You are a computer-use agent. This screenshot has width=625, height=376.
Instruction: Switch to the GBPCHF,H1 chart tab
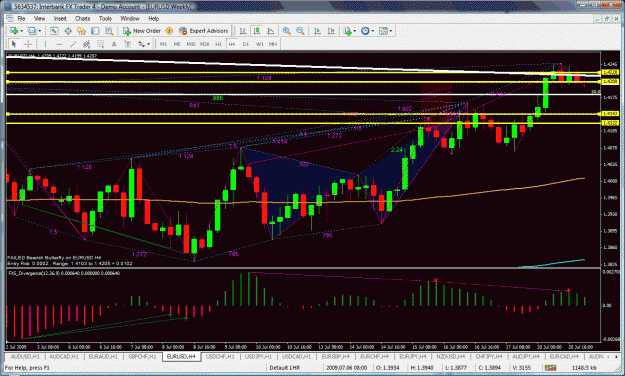coord(142,356)
